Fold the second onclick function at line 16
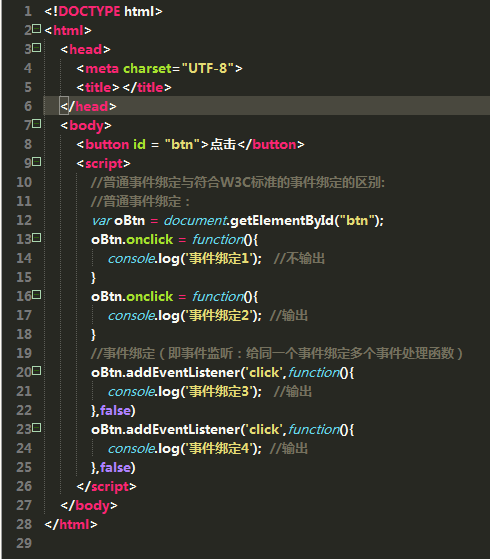The height and width of the screenshot is (559, 490). click(x=37, y=294)
